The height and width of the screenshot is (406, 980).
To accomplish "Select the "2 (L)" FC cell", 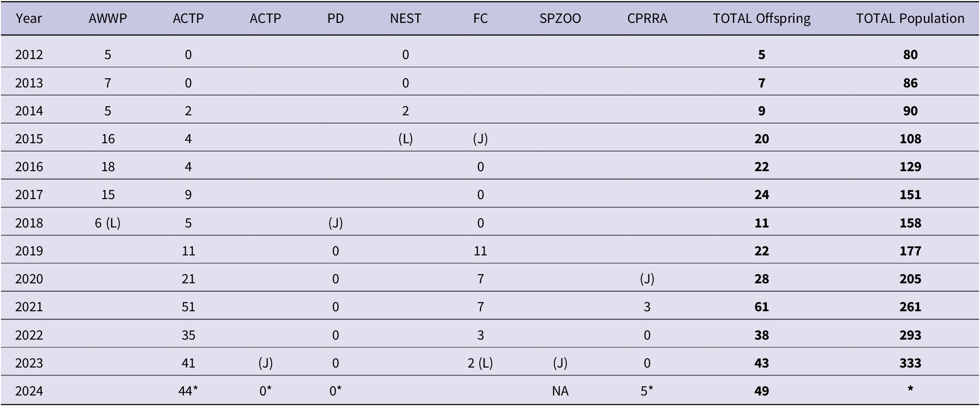I will [x=480, y=363].
